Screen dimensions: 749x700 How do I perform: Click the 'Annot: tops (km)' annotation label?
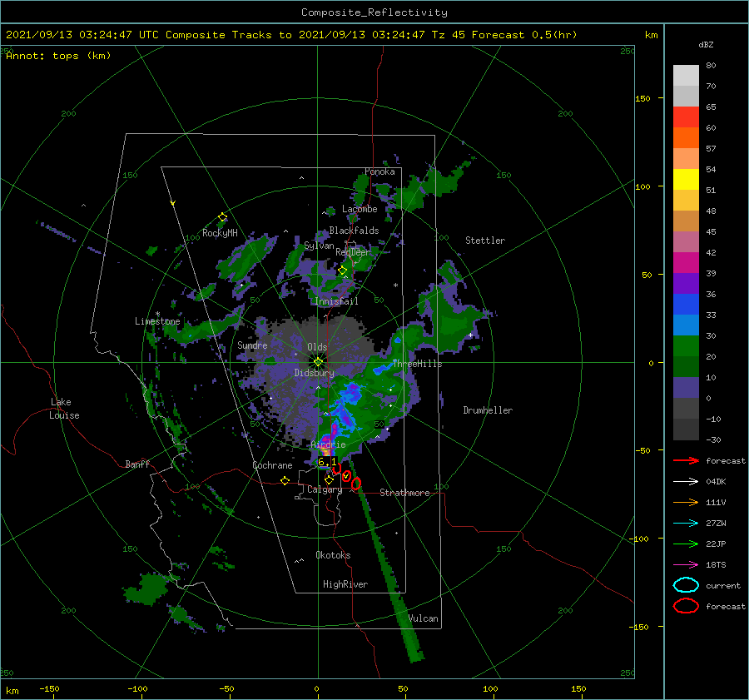click(58, 56)
